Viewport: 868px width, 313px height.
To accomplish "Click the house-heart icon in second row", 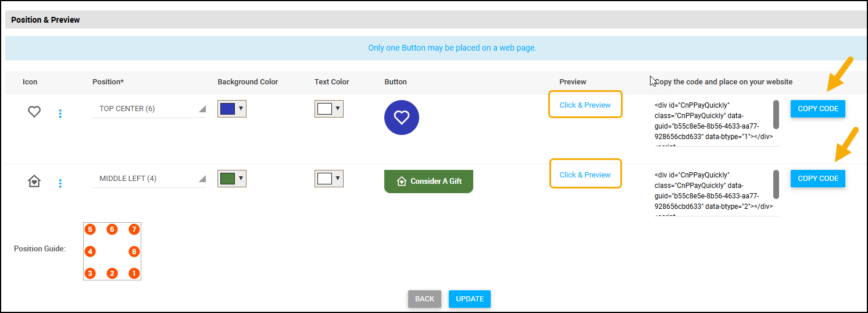I will click(x=34, y=182).
